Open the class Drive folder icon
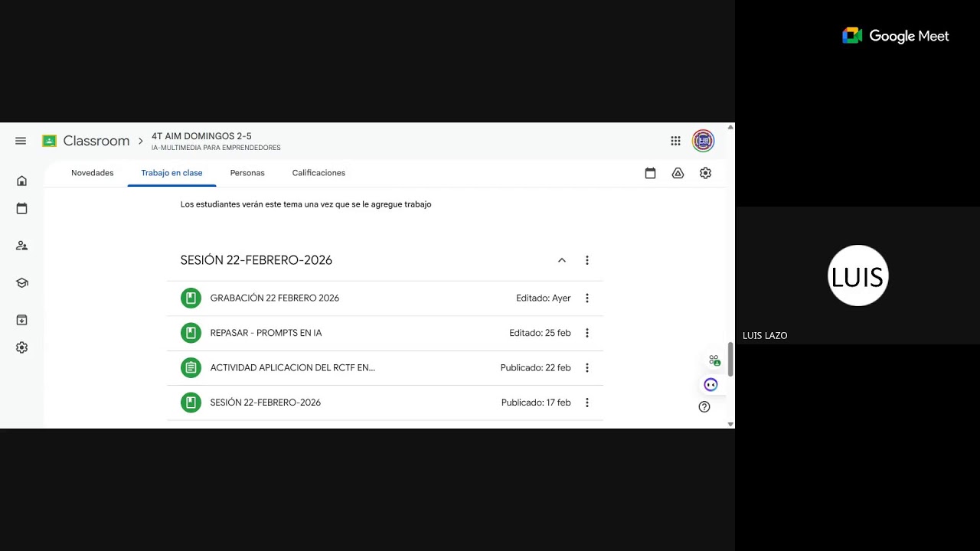Viewport: 980px width, 551px height. pos(678,173)
